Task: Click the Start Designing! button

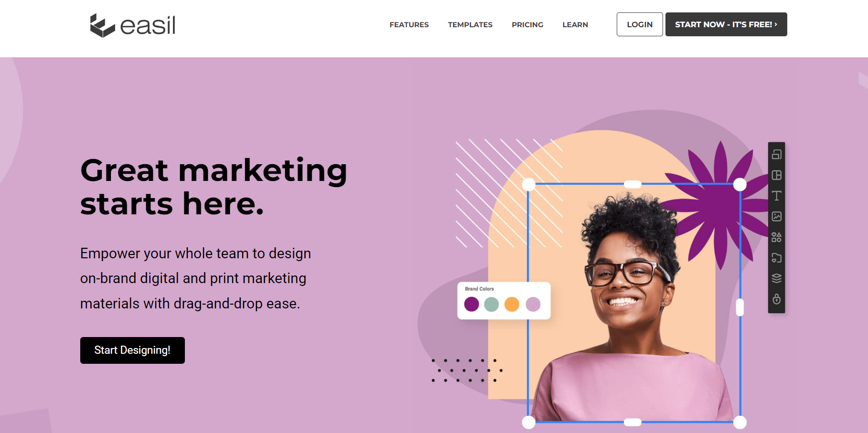Action: click(132, 350)
